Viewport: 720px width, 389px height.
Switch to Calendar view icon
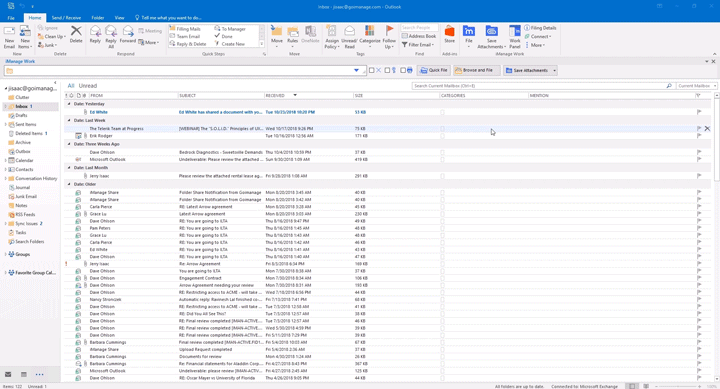pos(24,375)
